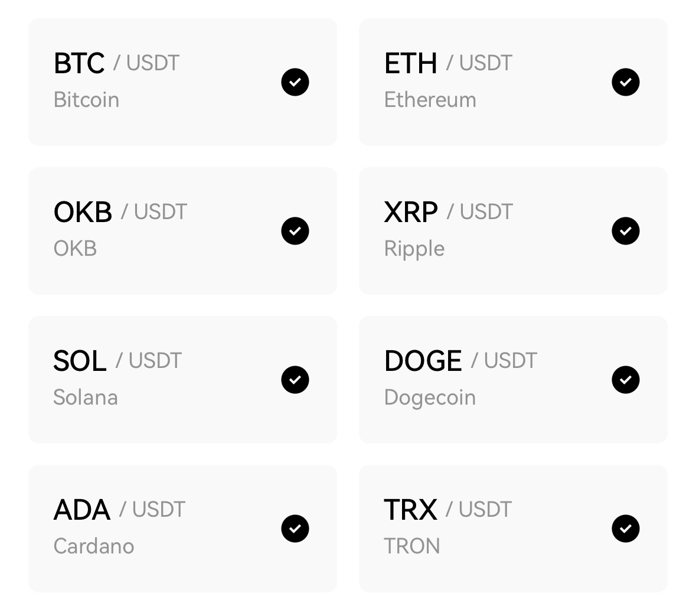Toggle the checkmark on the ETH/USDT card

click(x=626, y=82)
